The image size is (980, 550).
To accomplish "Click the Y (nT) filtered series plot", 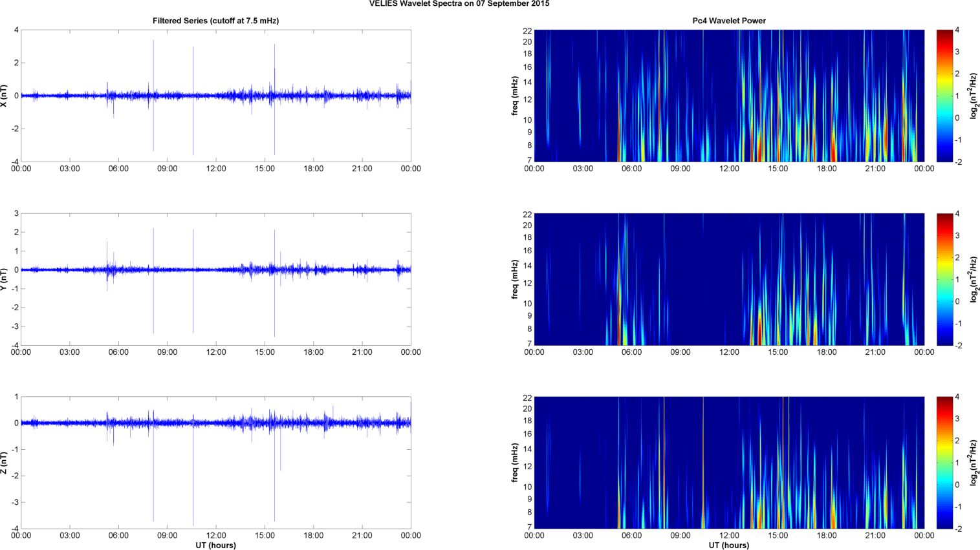I will [x=216, y=279].
